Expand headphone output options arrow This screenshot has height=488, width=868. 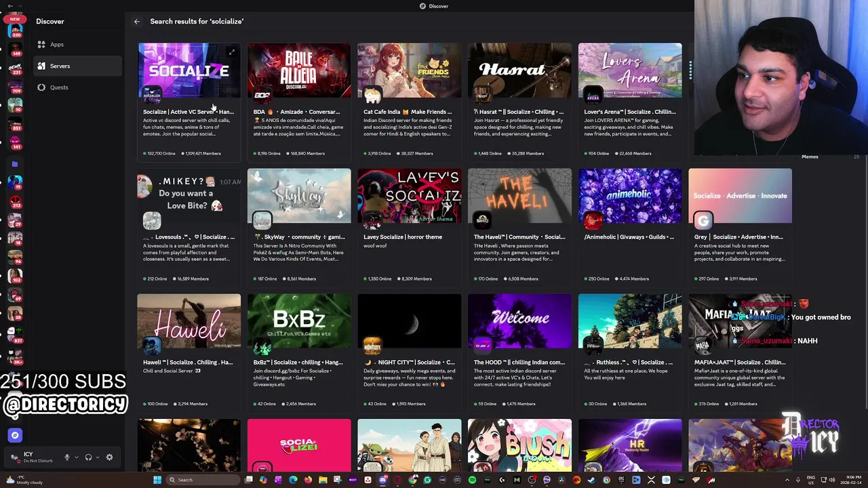[x=98, y=457]
